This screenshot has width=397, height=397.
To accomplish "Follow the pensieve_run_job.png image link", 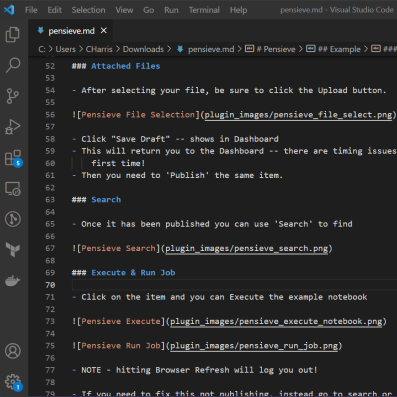I will (254, 346).
